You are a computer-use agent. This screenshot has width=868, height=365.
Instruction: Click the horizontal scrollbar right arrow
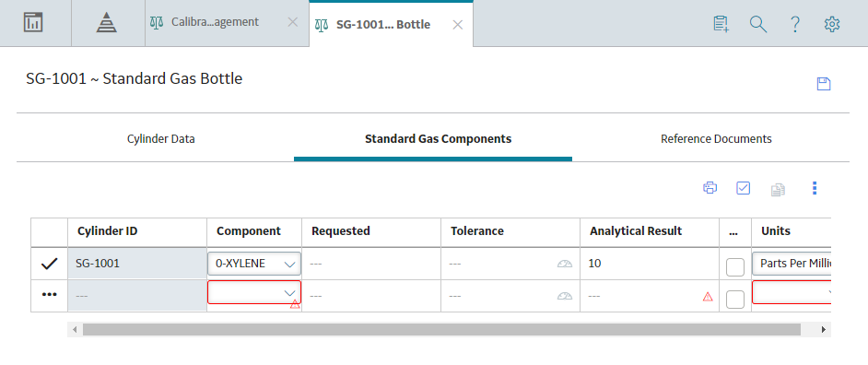(x=824, y=330)
